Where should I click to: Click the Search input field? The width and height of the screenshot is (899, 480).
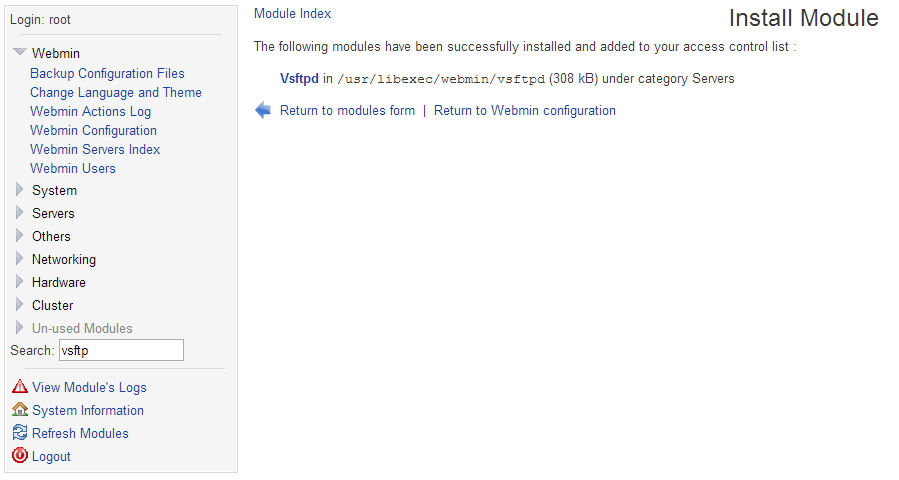click(x=121, y=350)
